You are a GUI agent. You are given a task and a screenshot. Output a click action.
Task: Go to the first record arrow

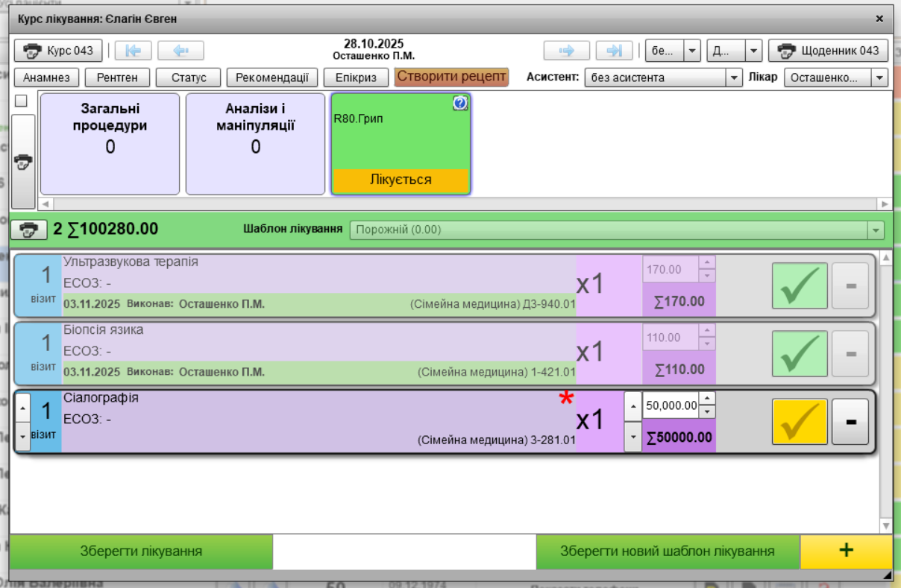point(133,51)
